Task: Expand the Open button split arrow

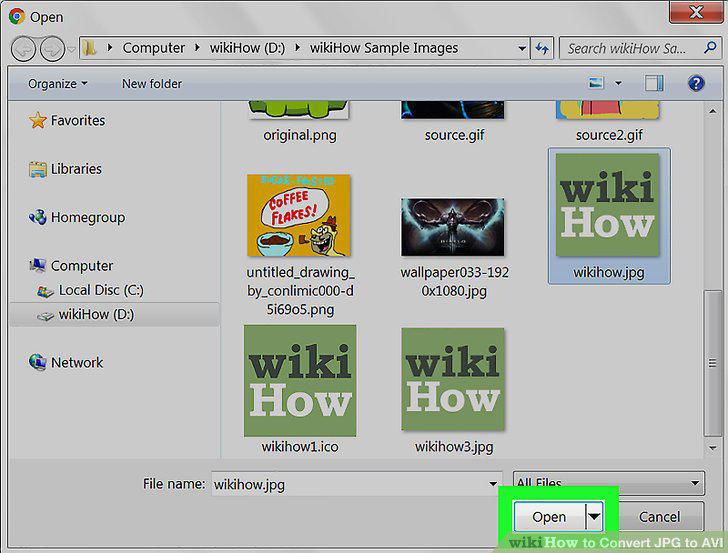Action: (594, 516)
